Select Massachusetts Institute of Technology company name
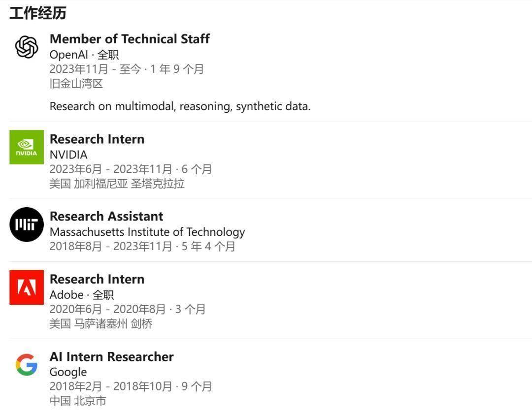Viewport: 532px width, 414px height. pyautogui.click(x=147, y=231)
